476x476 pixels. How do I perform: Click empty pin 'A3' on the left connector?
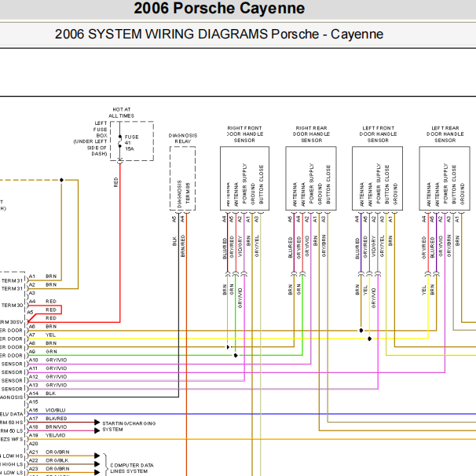click(32, 293)
